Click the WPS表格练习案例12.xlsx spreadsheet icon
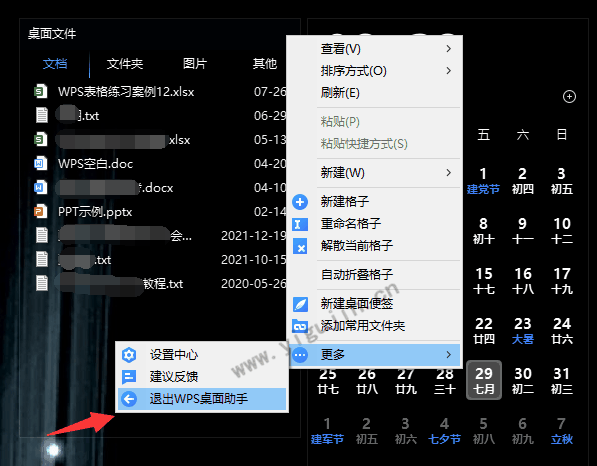The width and height of the screenshot is (597, 466). [x=41, y=91]
